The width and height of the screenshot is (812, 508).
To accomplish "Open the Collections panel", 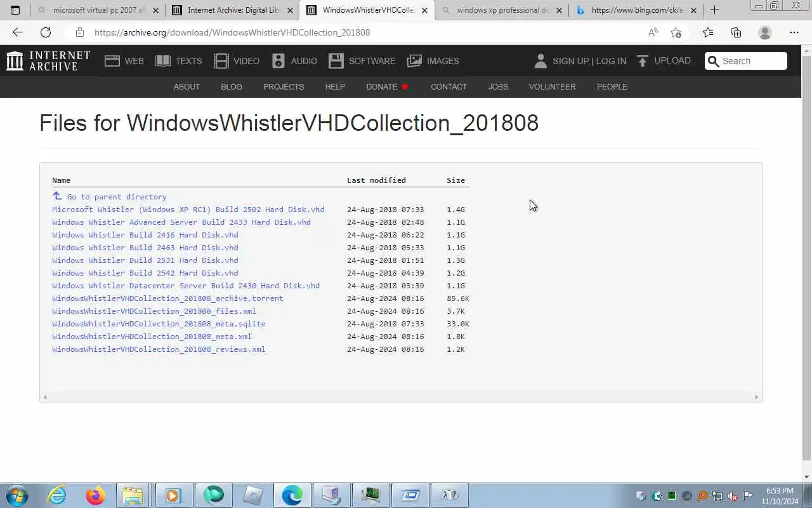I will (736, 32).
